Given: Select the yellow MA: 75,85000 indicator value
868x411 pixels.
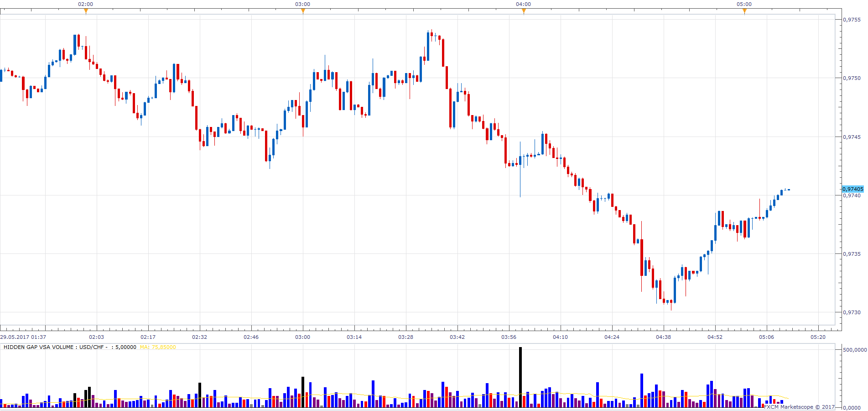Looking at the screenshot, I should (x=158, y=347).
